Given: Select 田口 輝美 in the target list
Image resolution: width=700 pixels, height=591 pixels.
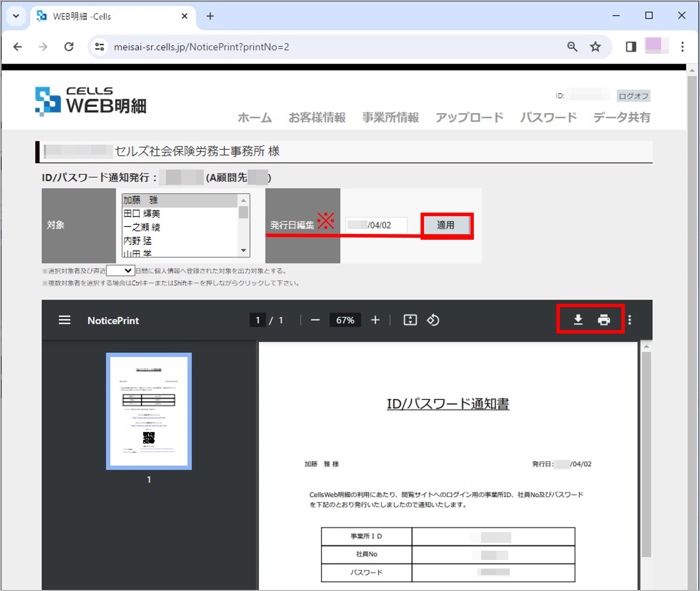Looking at the screenshot, I should [x=142, y=213].
